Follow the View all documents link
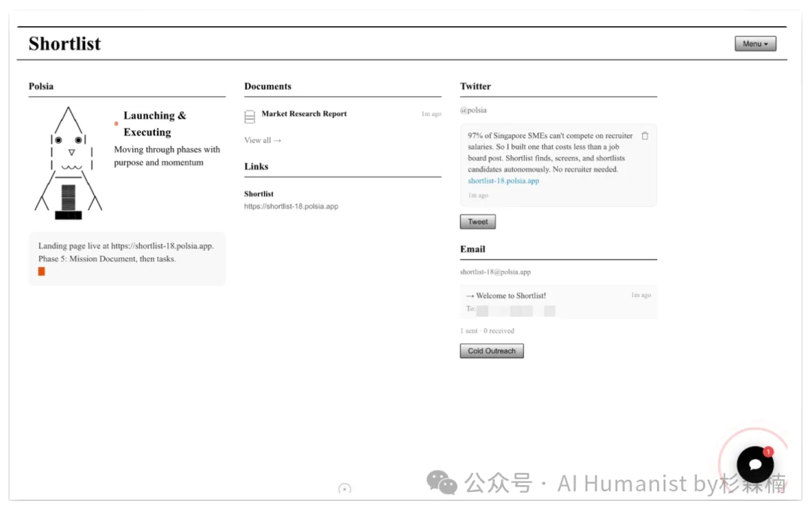The height and width of the screenshot is (516, 812). pyautogui.click(x=262, y=141)
